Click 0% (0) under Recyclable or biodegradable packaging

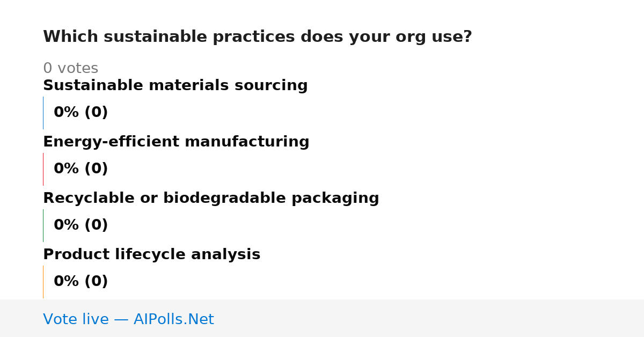click(81, 225)
